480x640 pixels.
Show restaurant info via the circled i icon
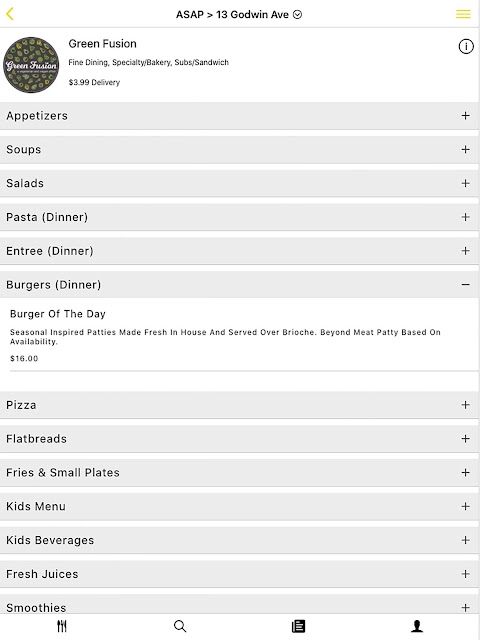point(466,47)
